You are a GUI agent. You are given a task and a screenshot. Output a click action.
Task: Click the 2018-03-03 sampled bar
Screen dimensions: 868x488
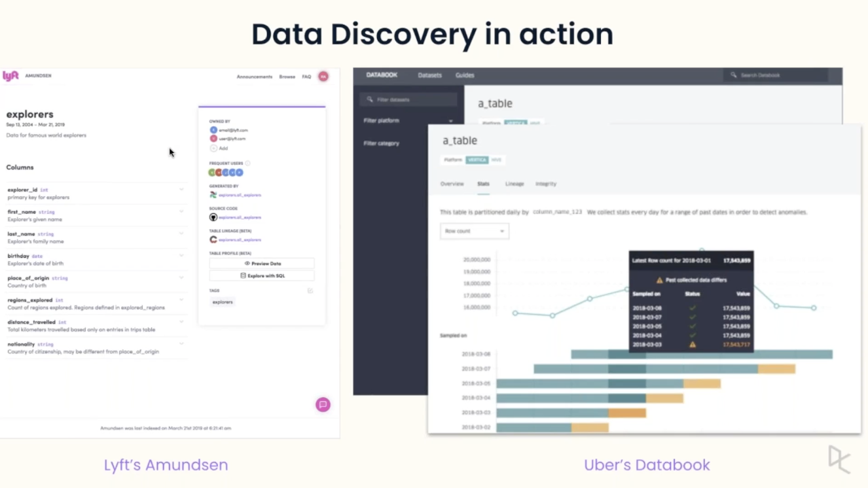(x=571, y=413)
